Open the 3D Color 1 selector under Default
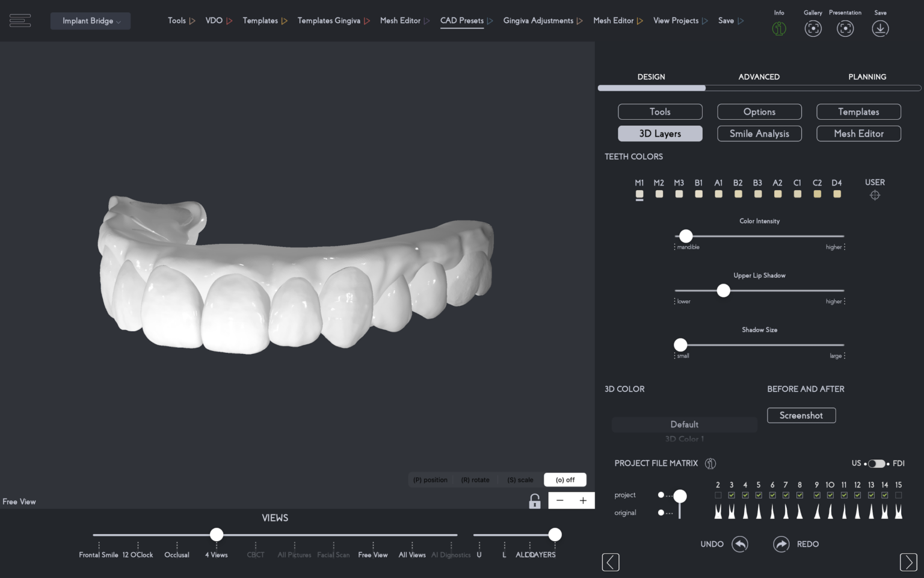Screen dimensions: 924x578 [x=684, y=439]
